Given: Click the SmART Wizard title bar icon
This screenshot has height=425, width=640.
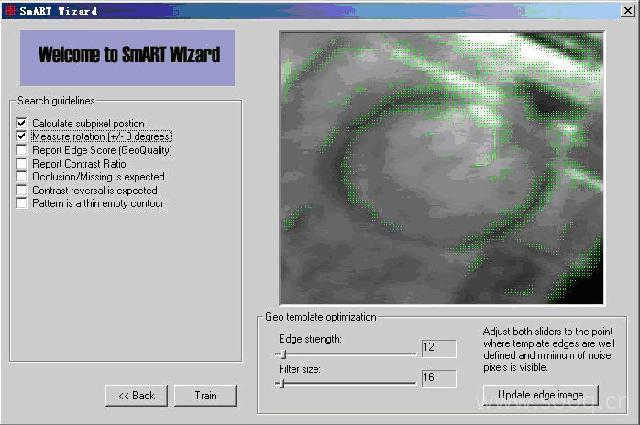Looking at the screenshot, I should tap(8, 9).
